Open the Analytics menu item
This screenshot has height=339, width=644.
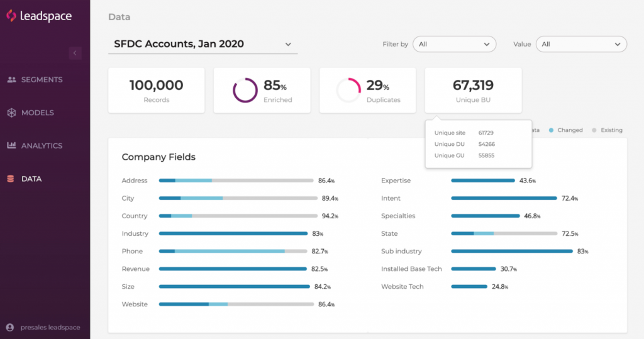pos(42,146)
